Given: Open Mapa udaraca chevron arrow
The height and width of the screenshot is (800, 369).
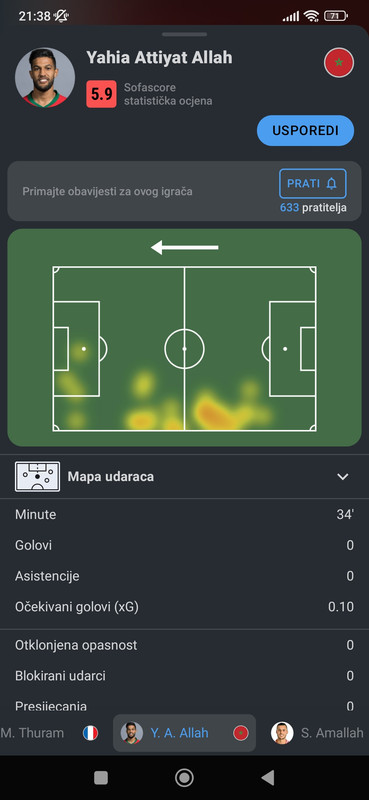Looking at the screenshot, I should [342, 477].
